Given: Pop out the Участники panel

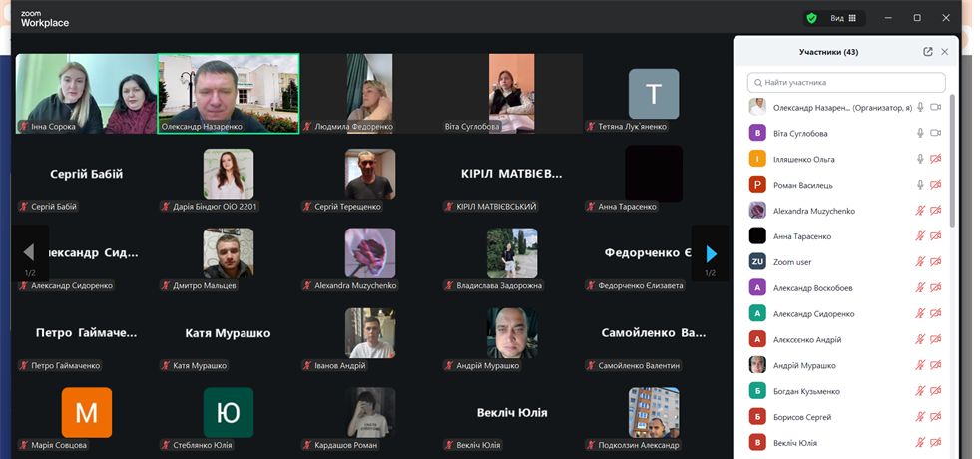Looking at the screenshot, I should (x=928, y=52).
